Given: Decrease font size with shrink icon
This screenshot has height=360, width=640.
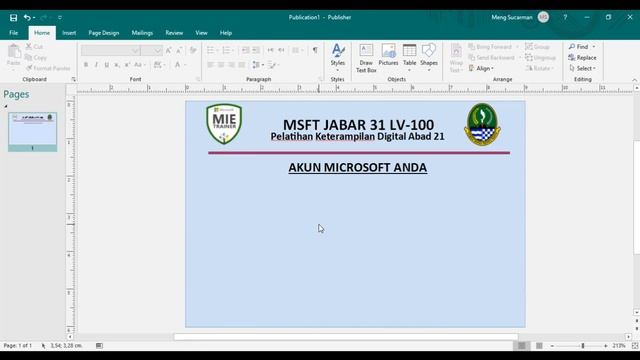Looking at the screenshot, I should (179, 50).
